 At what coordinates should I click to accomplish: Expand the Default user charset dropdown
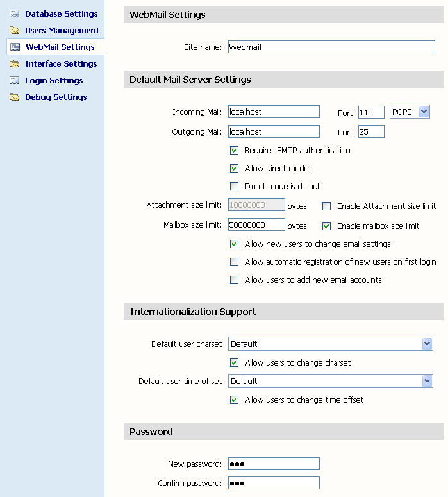coord(427,344)
